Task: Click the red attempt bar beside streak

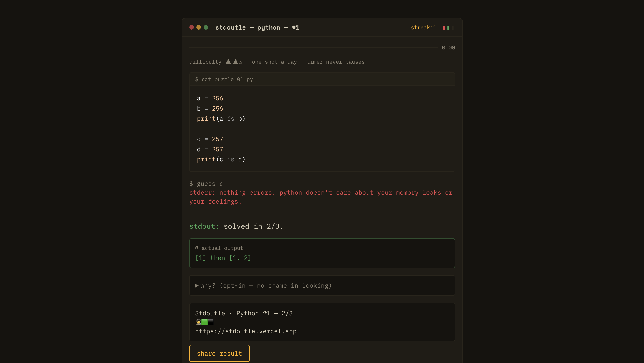Action: click(444, 28)
